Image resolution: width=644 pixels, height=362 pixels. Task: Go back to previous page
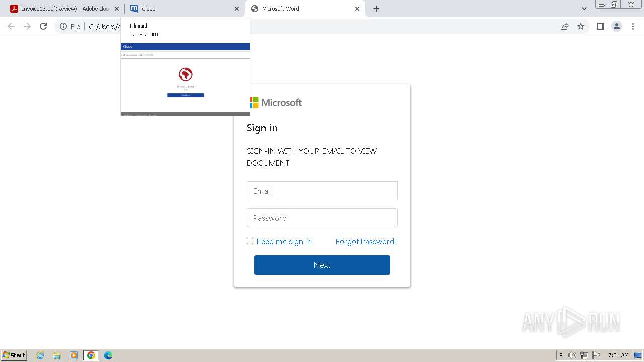tap(11, 26)
